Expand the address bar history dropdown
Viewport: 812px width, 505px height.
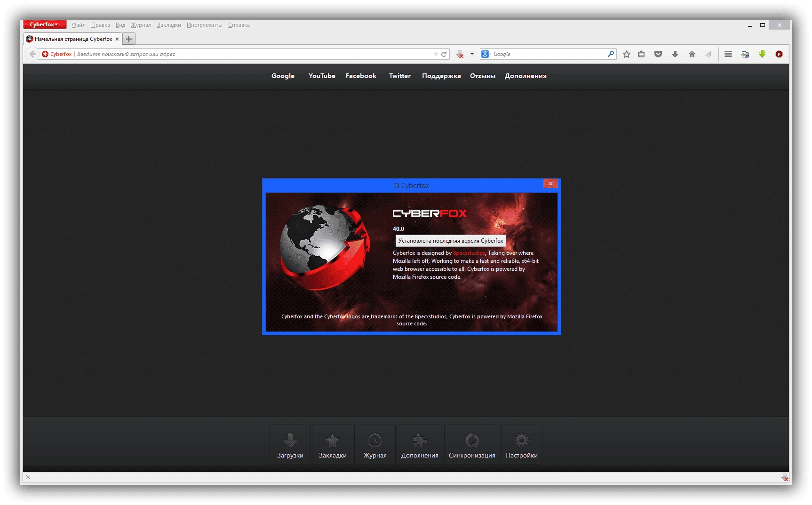click(x=436, y=55)
